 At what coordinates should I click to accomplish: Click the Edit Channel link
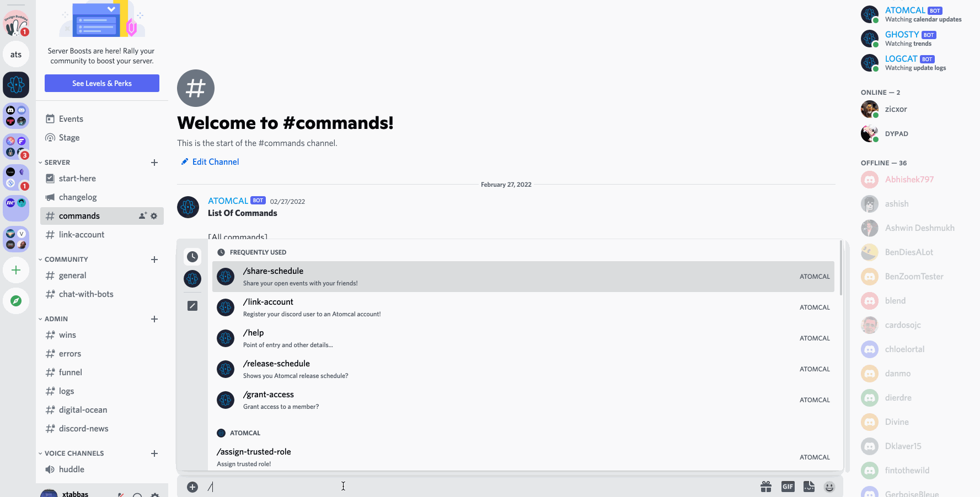[x=210, y=162]
